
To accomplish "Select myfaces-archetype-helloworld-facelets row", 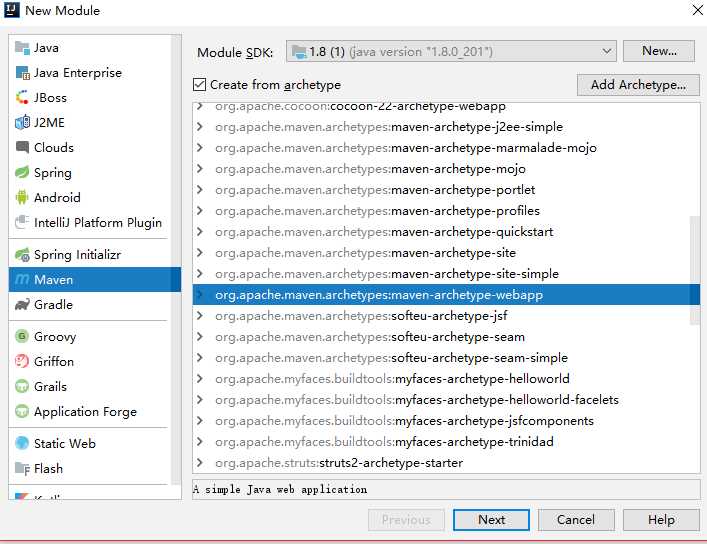I will click(x=446, y=400).
